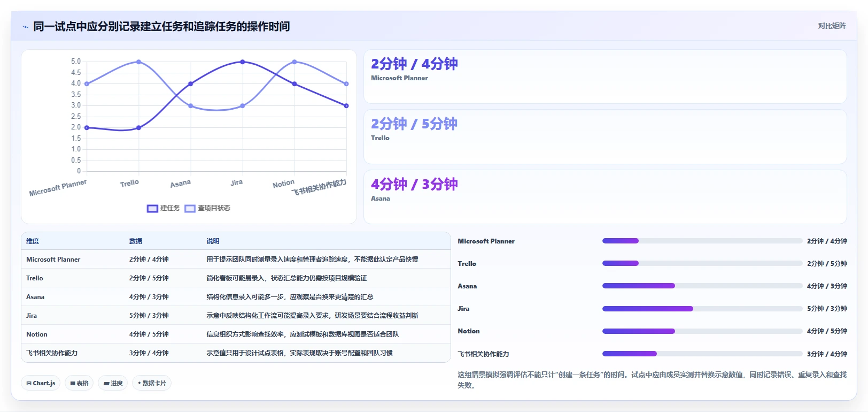Select the Asana table row name
Screen dimensions: 868x412
pos(35,297)
